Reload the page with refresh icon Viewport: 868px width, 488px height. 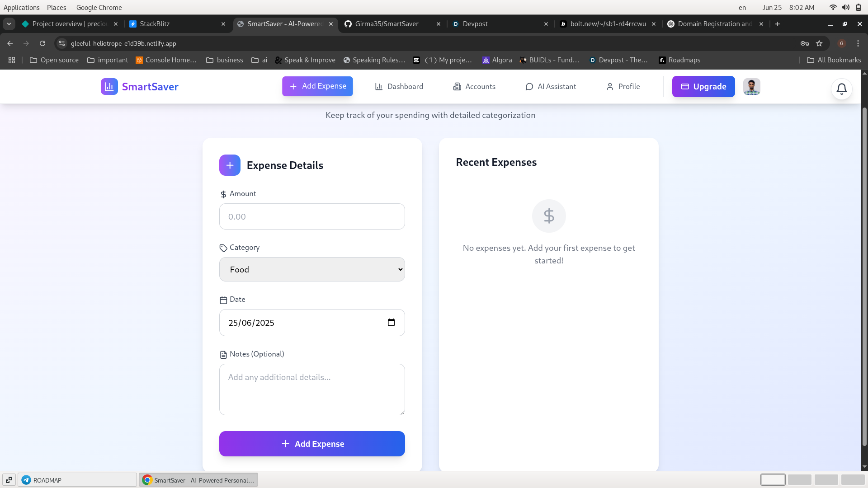42,43
